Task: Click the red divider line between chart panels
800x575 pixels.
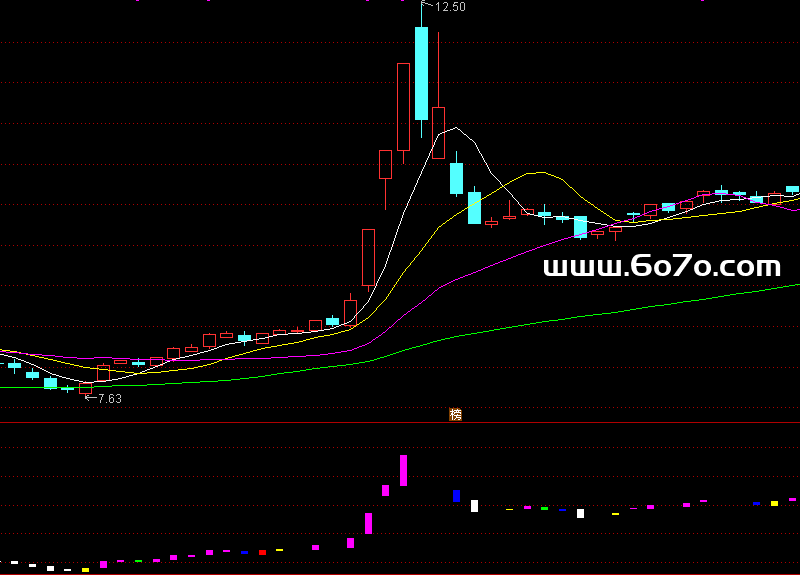Action: (x=400, y=423)
